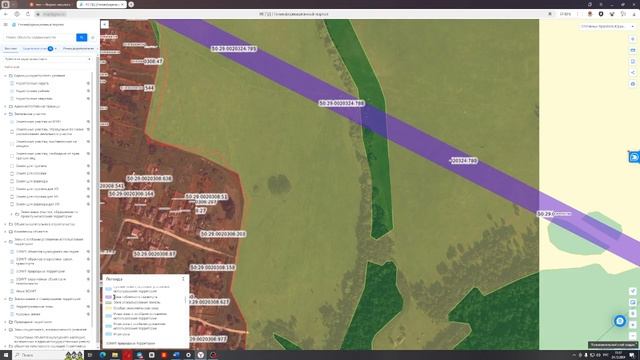Toggle the Кадастровые кварталы layer
The width and height of the screenshot is (640, 360).
(x=12, y=98)
